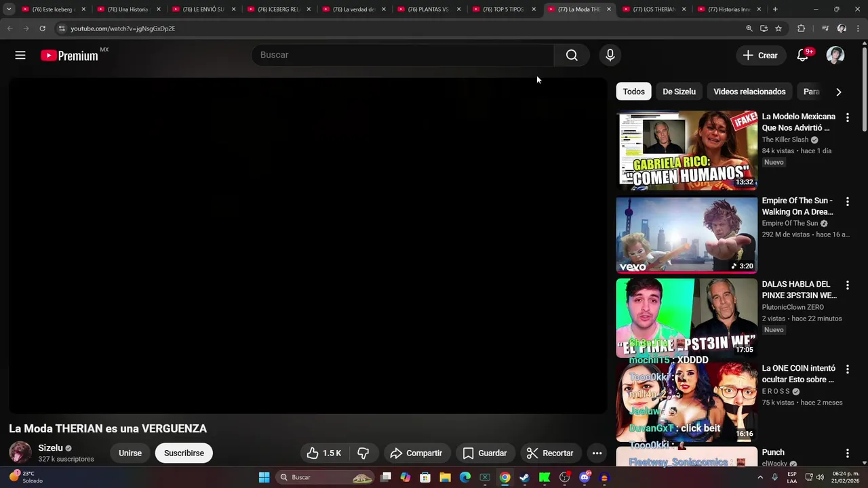Open Steam from the taskbar
Screen dimensions: 868x488
pyautogui.click(x=525, y=477)
